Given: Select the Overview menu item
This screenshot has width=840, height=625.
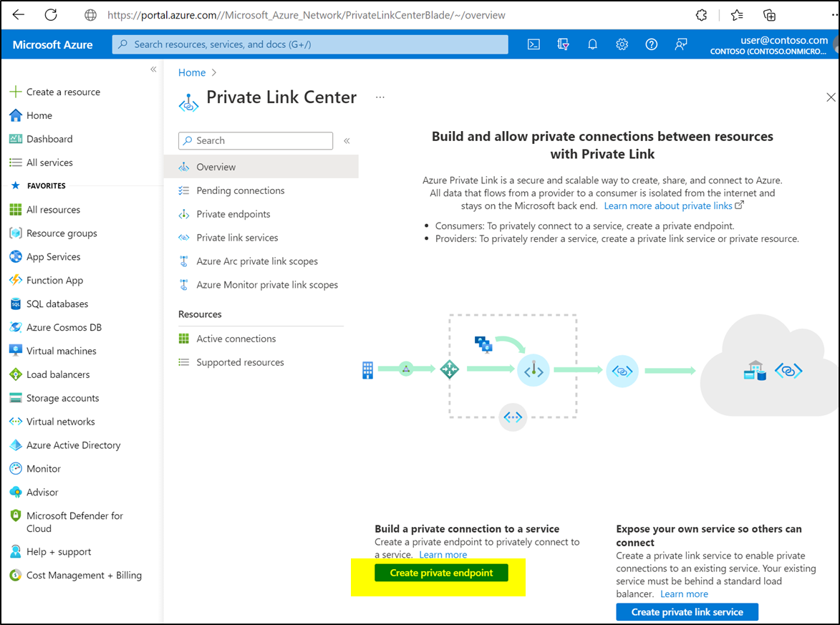Looking at the screenshot, I should click(x=261, y=167).
